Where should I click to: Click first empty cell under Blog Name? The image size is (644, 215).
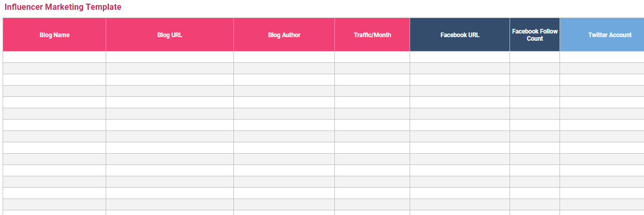55,57
